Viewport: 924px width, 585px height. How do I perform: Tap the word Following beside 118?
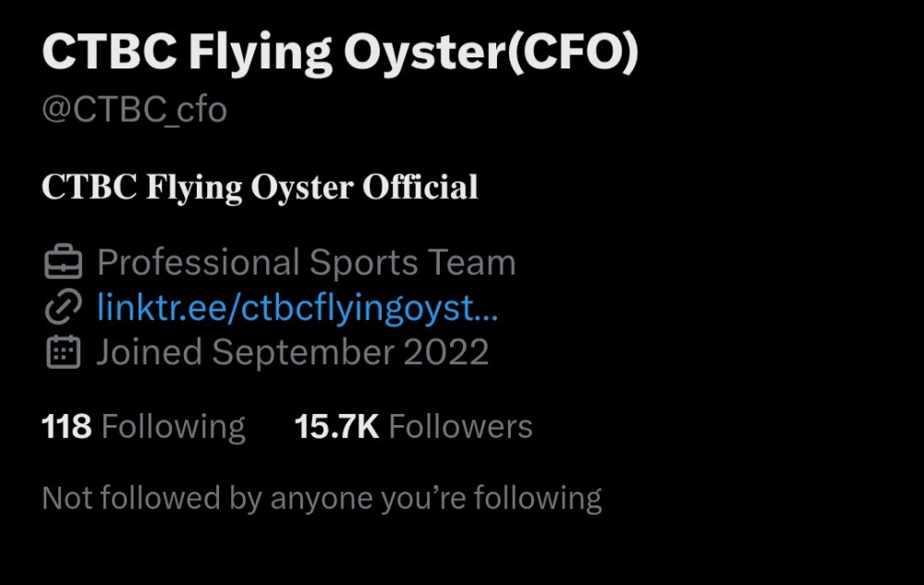(173, 427)
